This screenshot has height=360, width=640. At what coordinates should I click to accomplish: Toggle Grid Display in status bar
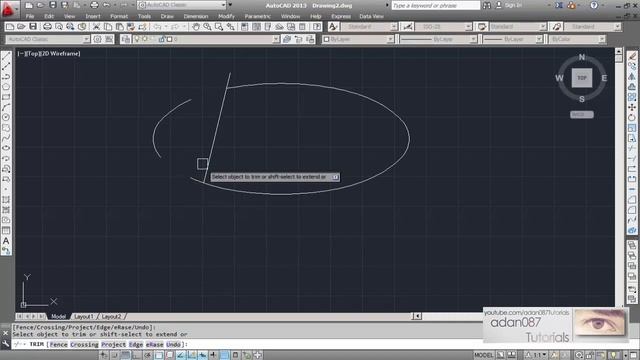pyautogui.click(x=126, y=355)
